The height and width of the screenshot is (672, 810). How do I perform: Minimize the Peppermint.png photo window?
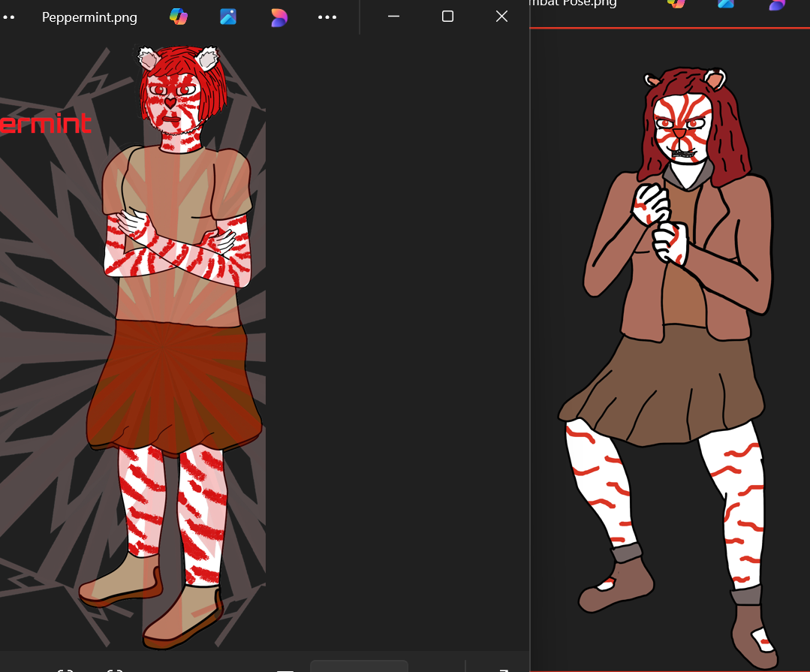point(393,17)
